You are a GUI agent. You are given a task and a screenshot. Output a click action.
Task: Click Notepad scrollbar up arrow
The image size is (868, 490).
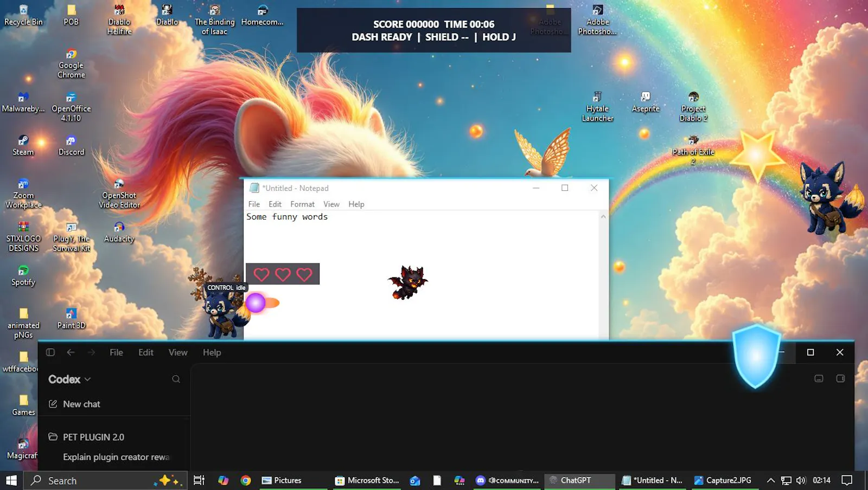[603, 216]
